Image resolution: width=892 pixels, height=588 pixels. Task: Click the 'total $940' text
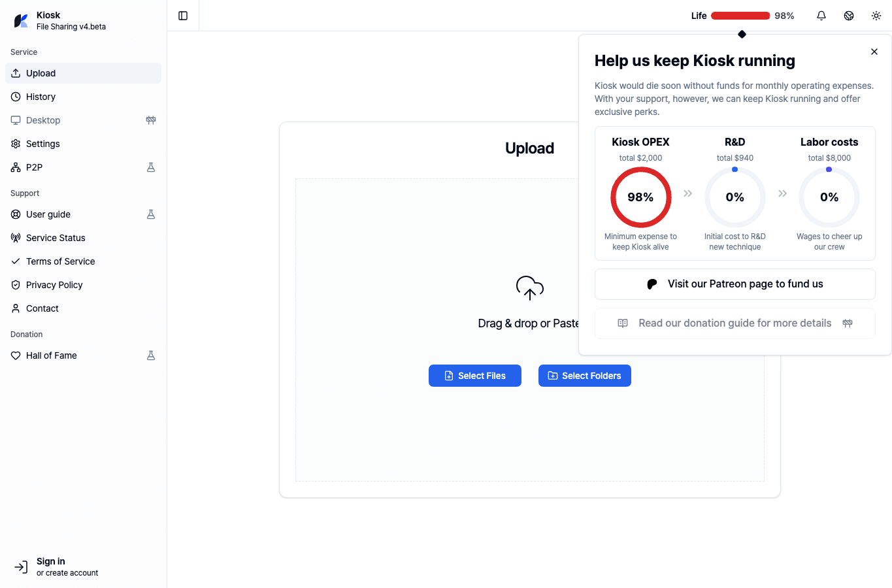click(x=735, y=158)
